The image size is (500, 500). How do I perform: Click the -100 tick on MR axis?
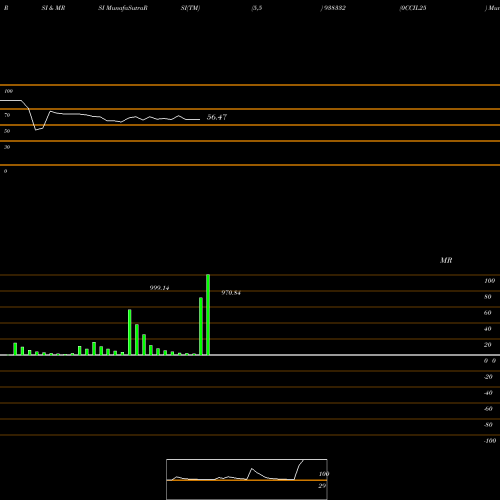(490, 441)
